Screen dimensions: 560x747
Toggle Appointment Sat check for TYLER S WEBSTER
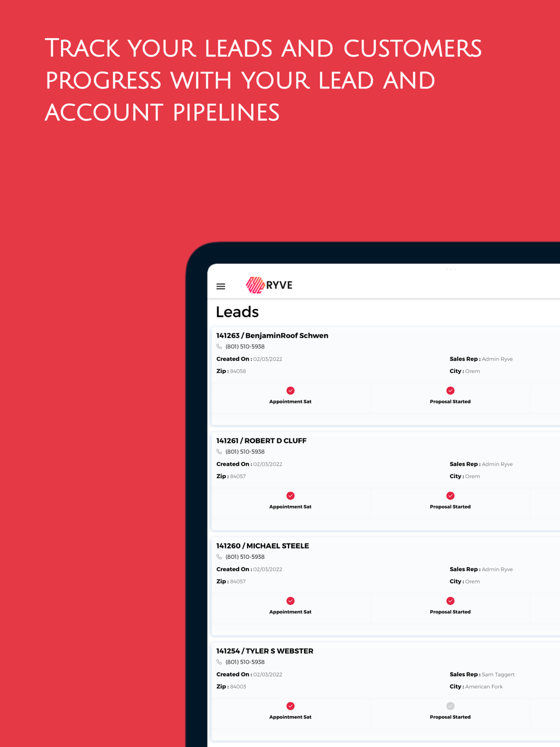291,706
